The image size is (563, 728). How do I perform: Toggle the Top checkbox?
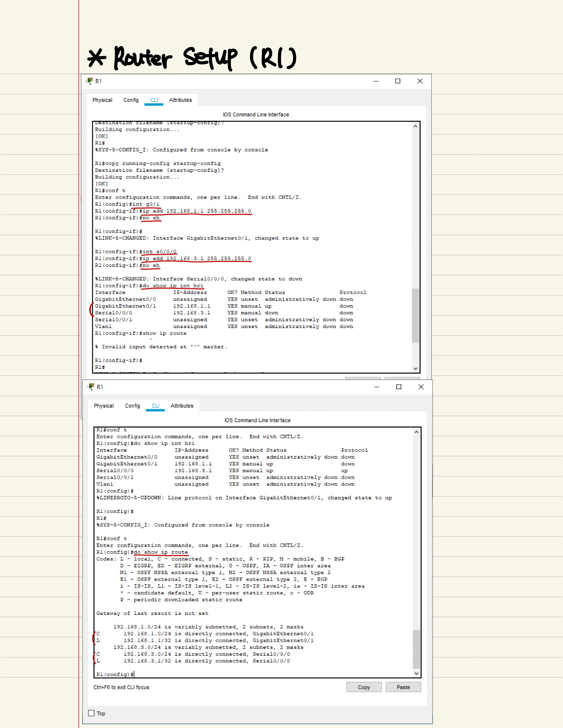tap(91, 713)
